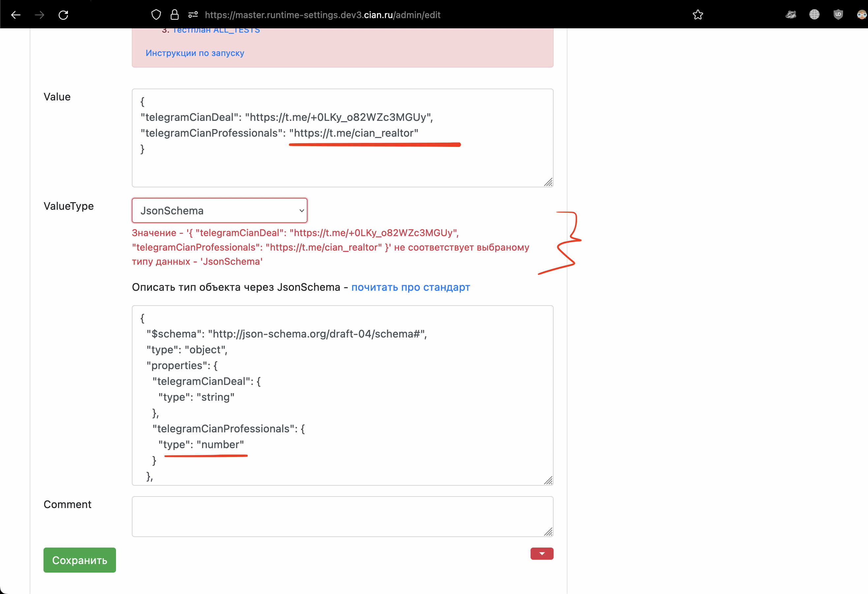Image resolution: width=868 pixels, height=594 pixels.
Task: Open the glasses avatar extension icon
Action: coord(862,15)
